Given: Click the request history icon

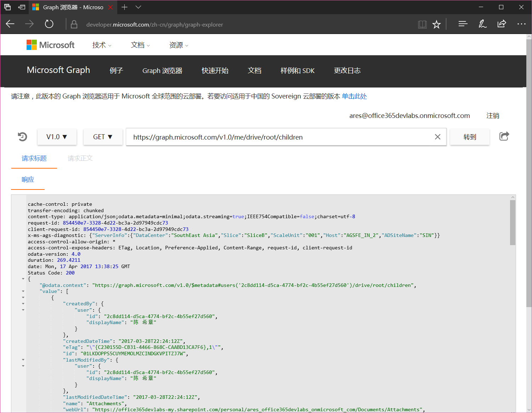Looking at the screenshot, I should click(22, 137).
